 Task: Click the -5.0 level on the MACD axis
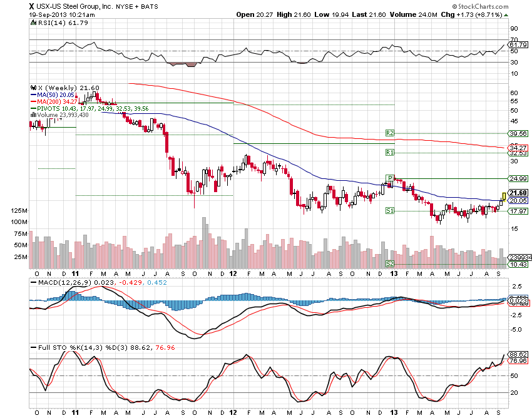click(x=517, y=329)
